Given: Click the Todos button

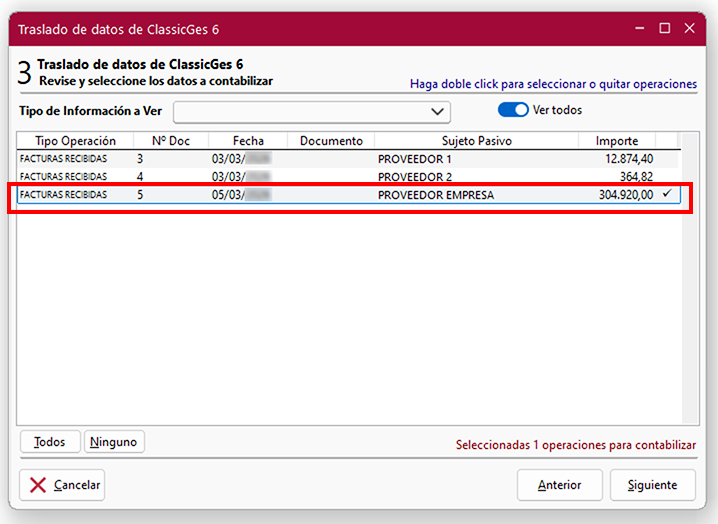Looking at the screenshot, I should pyautogui.click(x=50, y=442).
